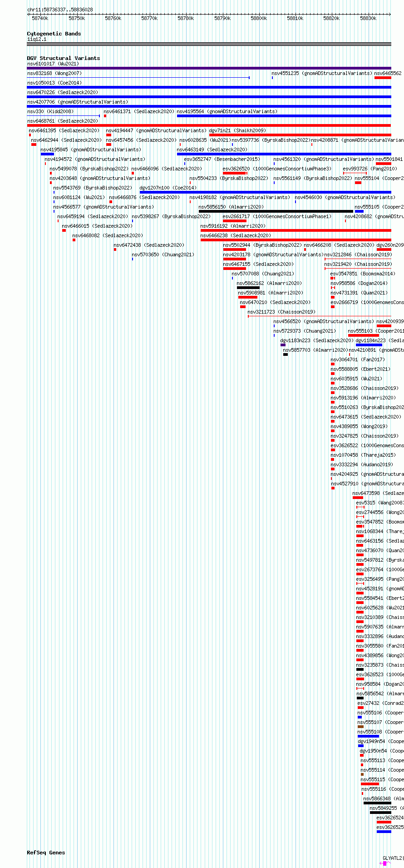Screen dimensions: 404x868
Task: Click the nsv5499078 (ByrskaBishop2022) label
Action: (89, 169)
